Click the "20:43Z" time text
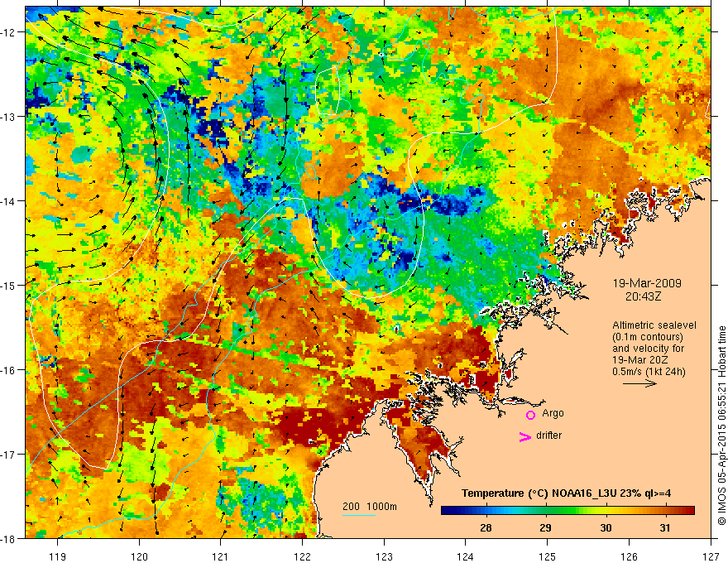 [x=643, y=296]
